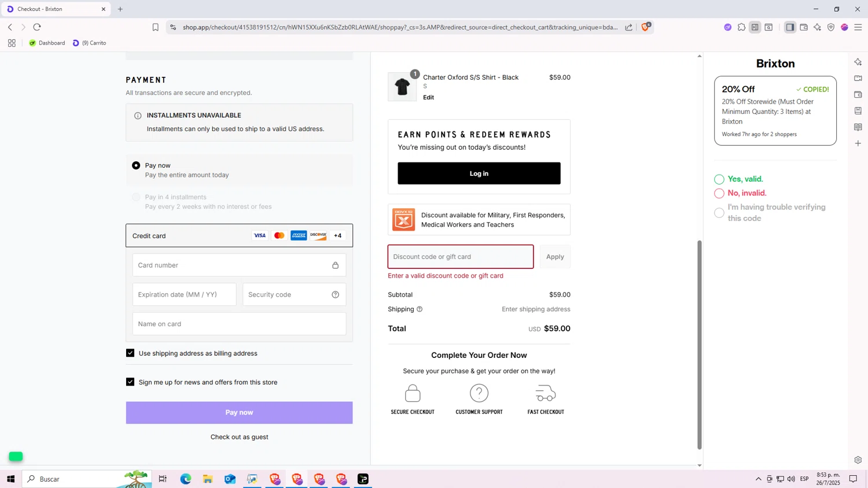Open tab groups grid icon in bookmarks bar
The height and width of the screenshot is (488, 868).
(12, 43)
